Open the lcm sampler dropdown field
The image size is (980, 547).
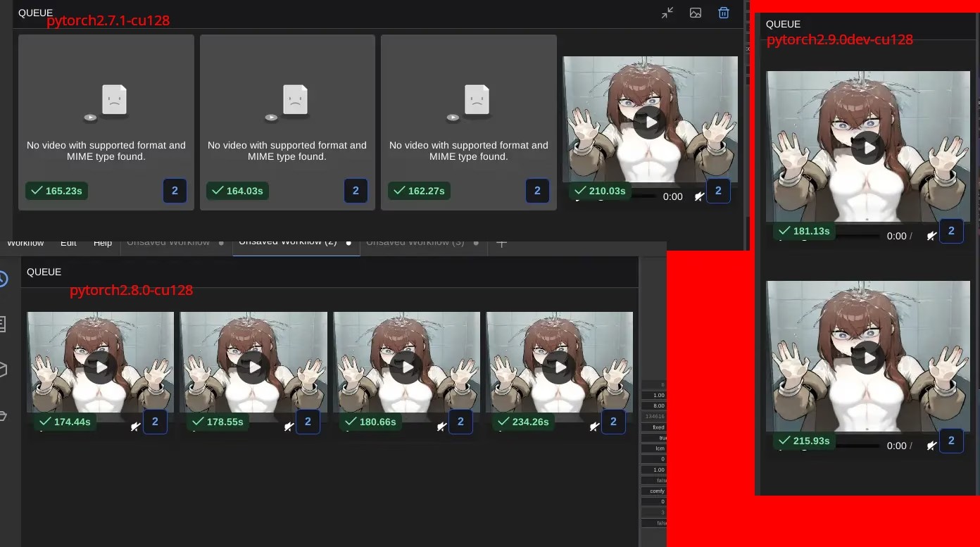point(653,448)
